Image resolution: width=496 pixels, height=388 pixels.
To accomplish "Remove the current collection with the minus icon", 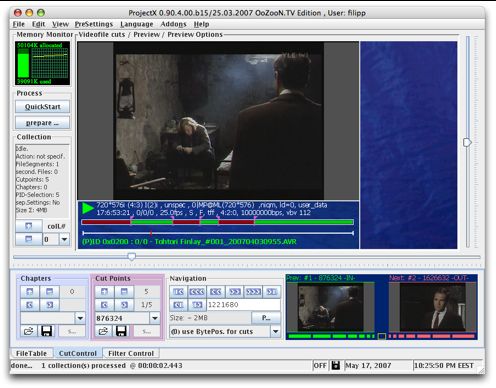I will pyautogui.click(x=29, y=239).
